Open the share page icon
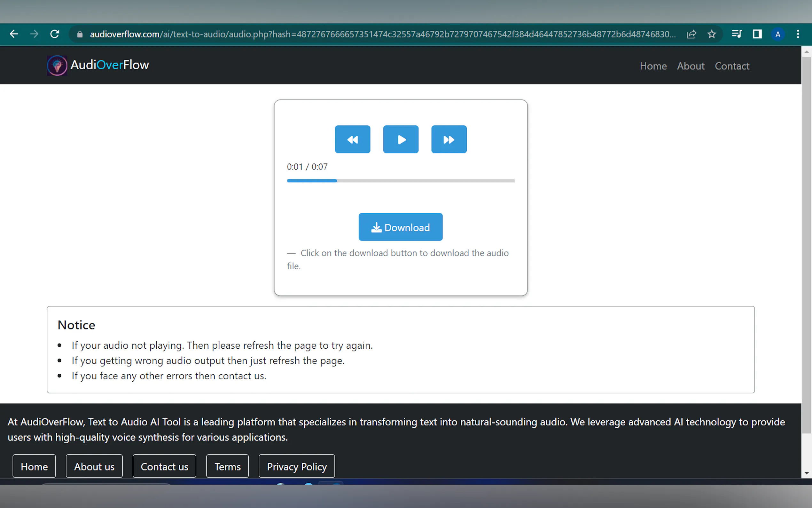The width and height of the screenshot is (812, 508). click(x=691, y=34)
